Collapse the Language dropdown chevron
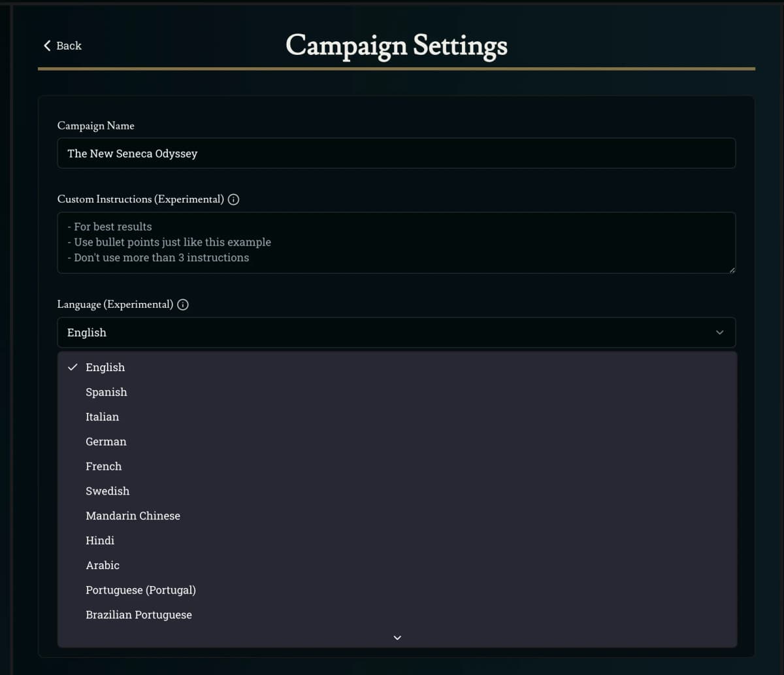This screenshot has height=675, width=784. pyautogui.click(x=719, y=333)
